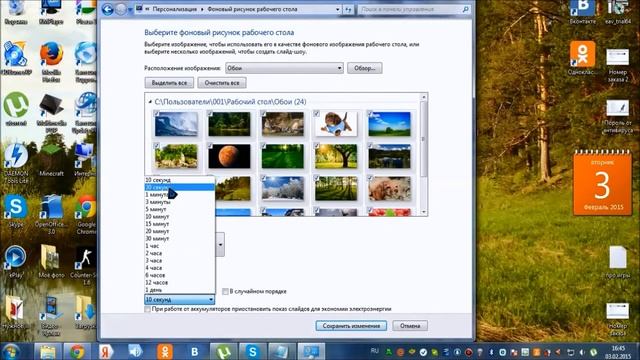Open the 'Вконтакте' desktop shortcut

pos(583,12)
